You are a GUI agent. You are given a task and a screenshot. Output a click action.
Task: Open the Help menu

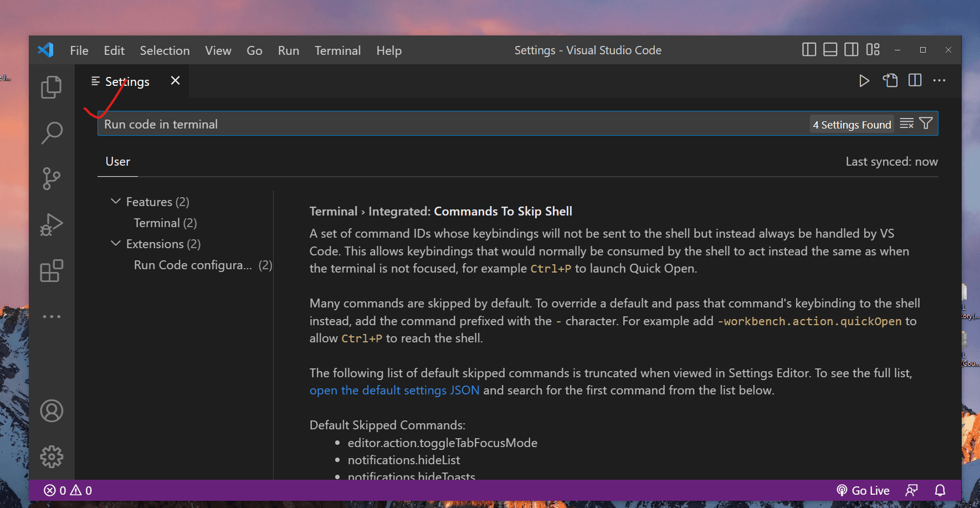tap(389, 50)
